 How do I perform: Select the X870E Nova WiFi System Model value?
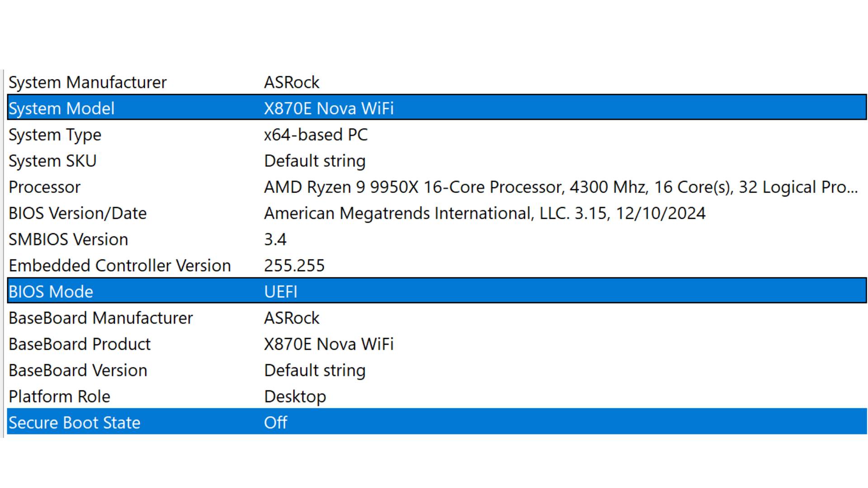click(x=329, y=108)
